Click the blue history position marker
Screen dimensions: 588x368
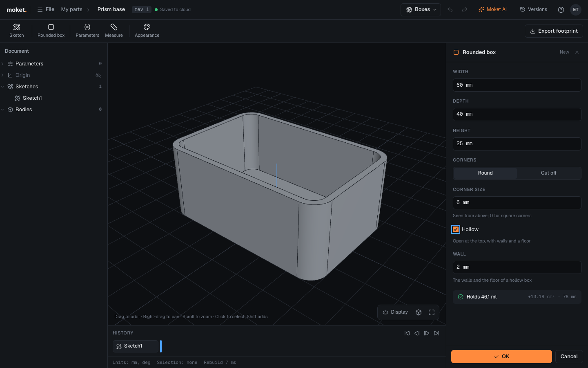pyautogui.click(x=161, y=346)
